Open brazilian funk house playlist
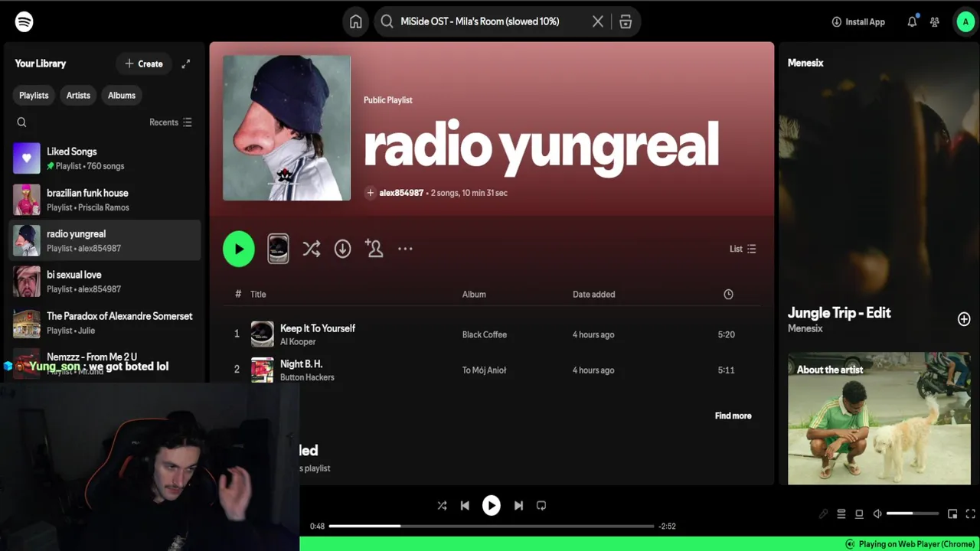The height and width of the screenshot is (551, 980). click(105, 200)
